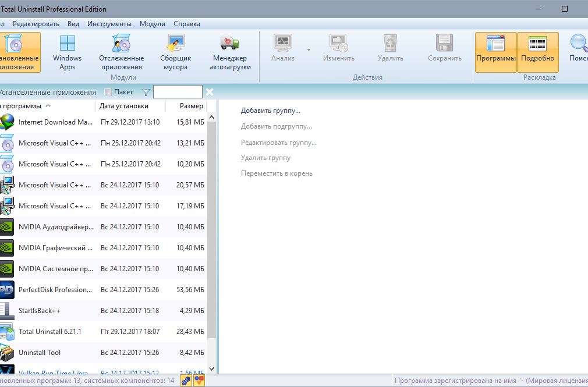Click the Анализ (Analyze) toolbar icon
The width and height of the screenshot is (588, 387).
pos(283,43)
